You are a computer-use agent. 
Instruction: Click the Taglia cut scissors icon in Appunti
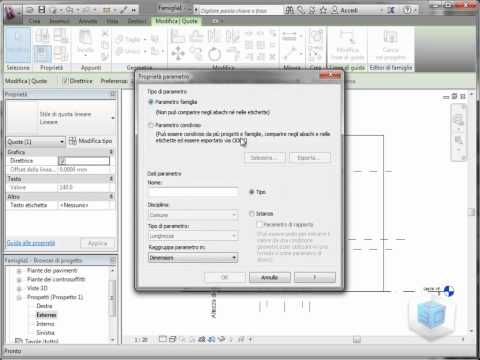(105, 33)
